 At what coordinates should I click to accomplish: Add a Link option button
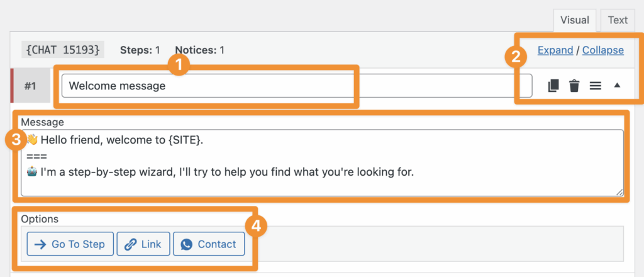tap(143, 244)
